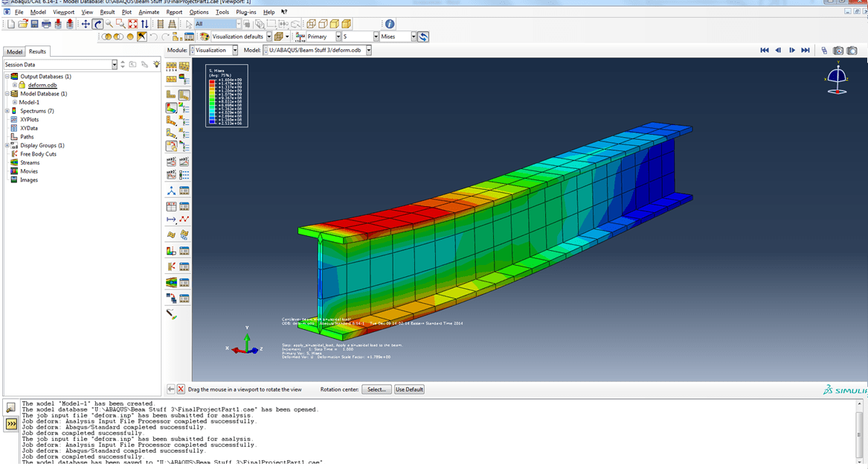Expand the deform.odb tree node
This screenshot has width=868, height=469.
point(15,85)
